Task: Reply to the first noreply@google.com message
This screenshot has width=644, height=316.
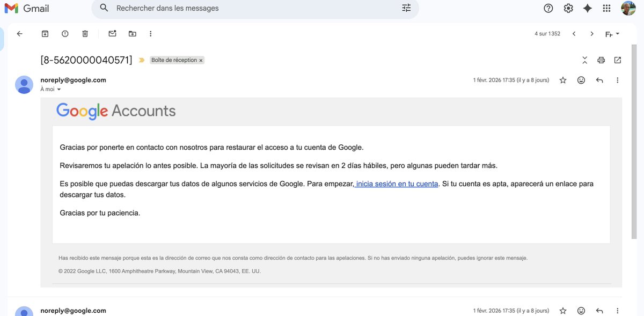Action: (x=599, y=80)
